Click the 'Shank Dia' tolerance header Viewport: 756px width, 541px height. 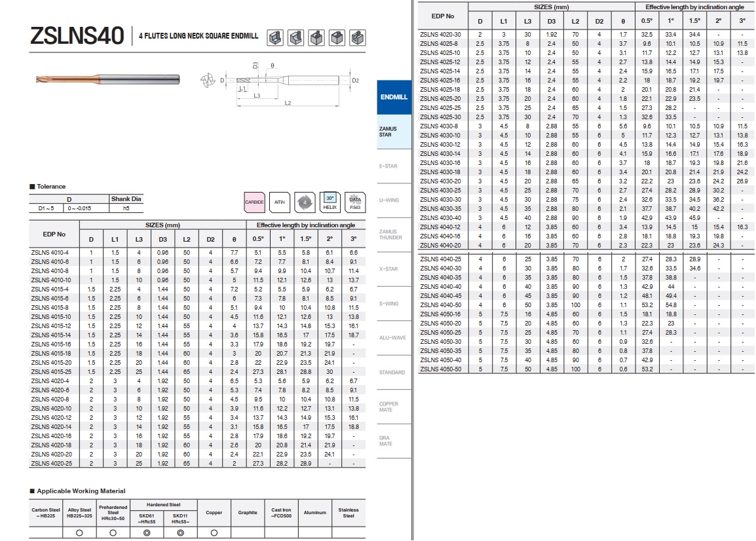[126, 198]
